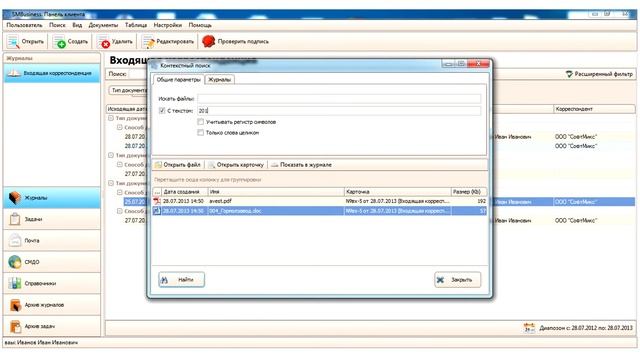Open the Справочники sidebar icon
640x360 pixels.
(x=15, y=283)
